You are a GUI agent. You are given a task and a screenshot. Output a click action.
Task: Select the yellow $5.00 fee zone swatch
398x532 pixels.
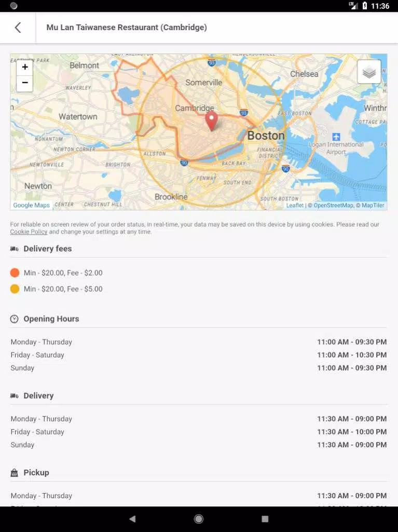[x=15, y=289]
